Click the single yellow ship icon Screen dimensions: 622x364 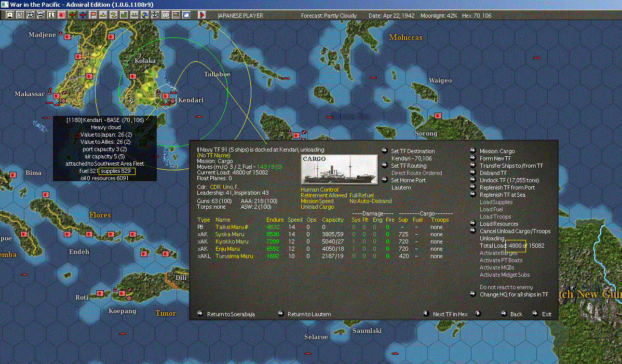coord(103,15)
